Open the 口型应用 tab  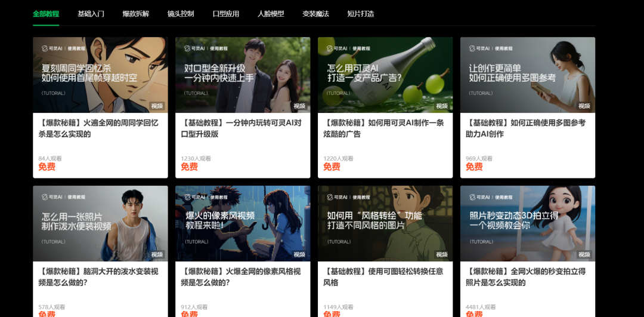(226, 14)
